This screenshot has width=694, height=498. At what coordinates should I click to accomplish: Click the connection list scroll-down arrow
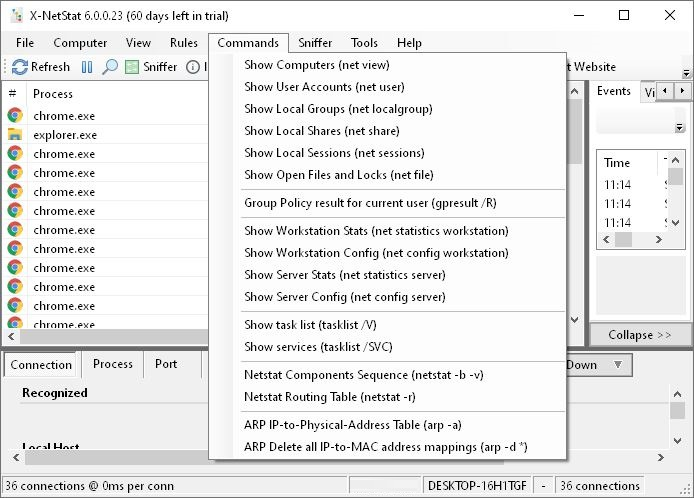tap(574, 319)
